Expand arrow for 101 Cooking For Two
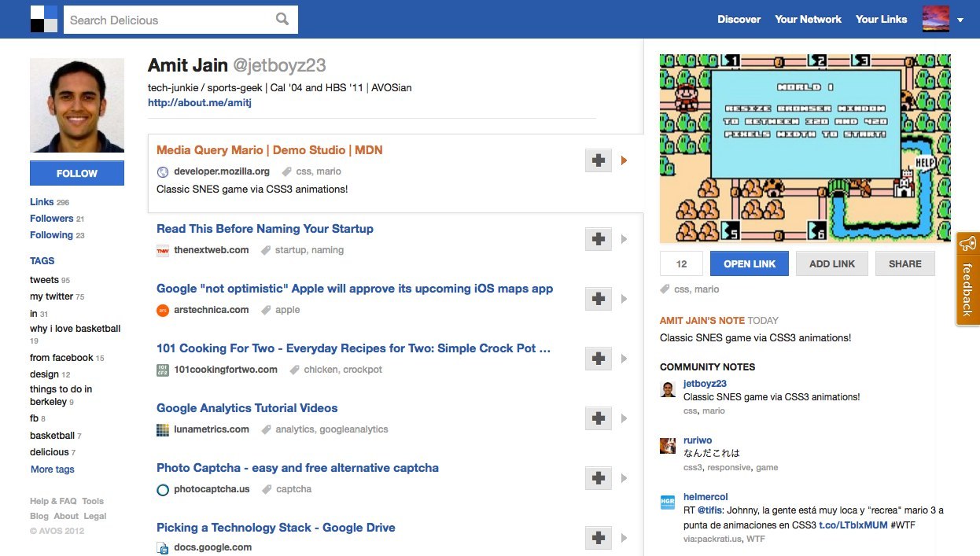Image resolution: width=980 pixels, height=556 pixels. (x=624, y=359)
